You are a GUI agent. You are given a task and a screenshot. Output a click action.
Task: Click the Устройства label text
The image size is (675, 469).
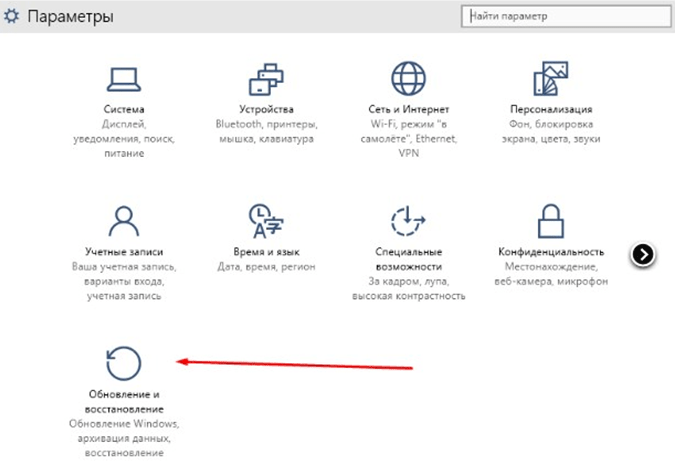266,109
